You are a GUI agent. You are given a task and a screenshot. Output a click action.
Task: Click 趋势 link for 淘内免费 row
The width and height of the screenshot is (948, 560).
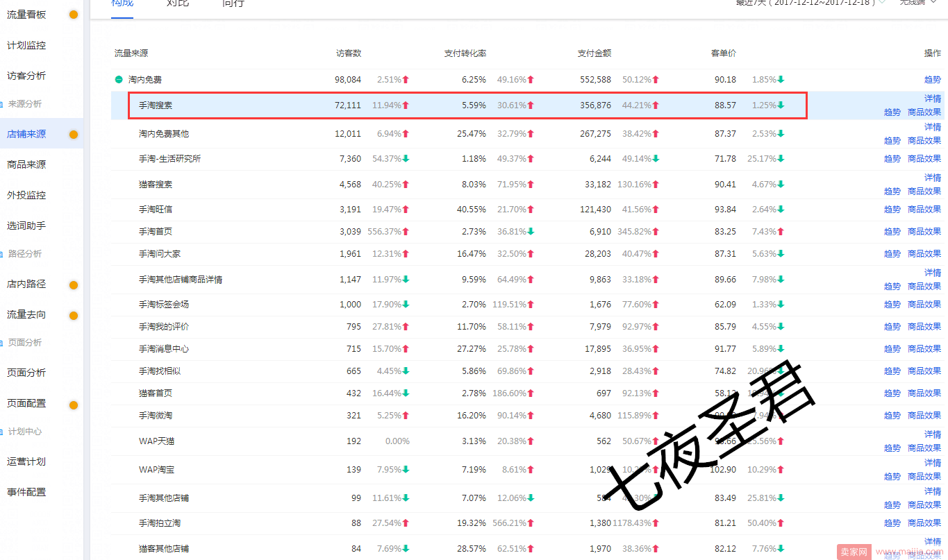(933, 80)
